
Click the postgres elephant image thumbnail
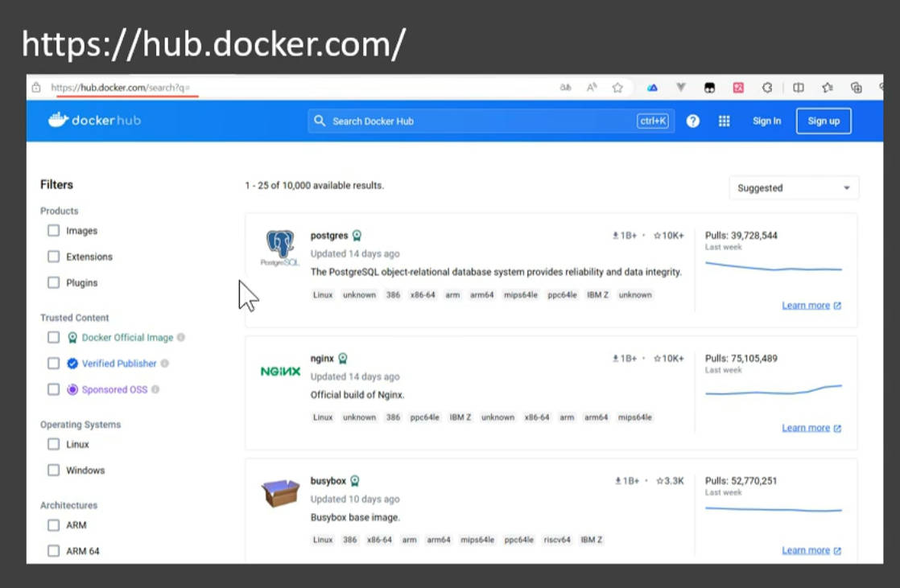pos(279,244)
